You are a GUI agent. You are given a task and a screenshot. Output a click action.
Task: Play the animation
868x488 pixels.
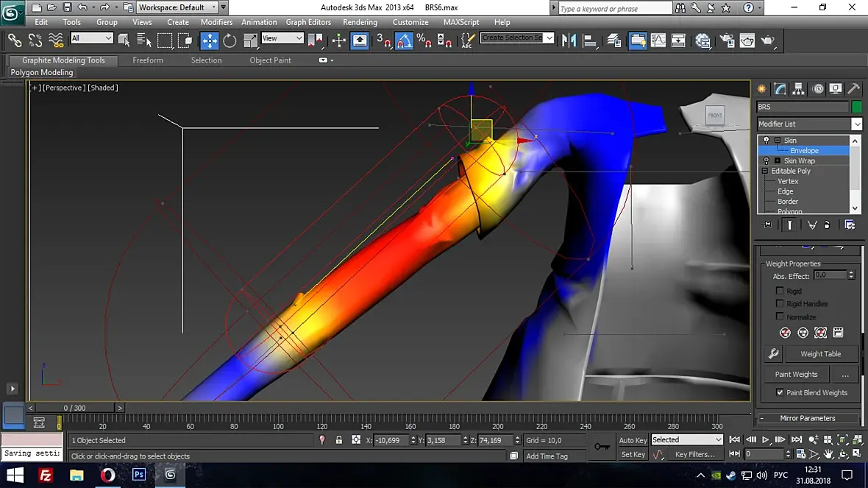coord(766,440)
